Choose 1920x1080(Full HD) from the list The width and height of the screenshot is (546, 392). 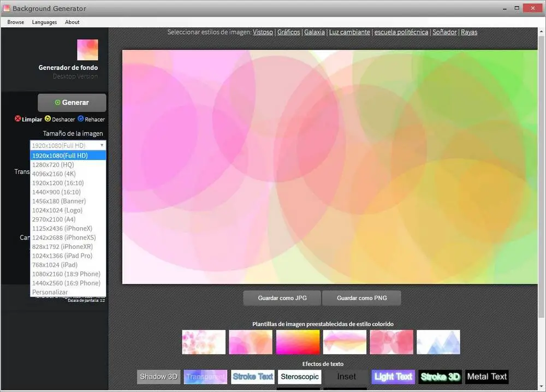pyautogui.click(x=68, y=155)
